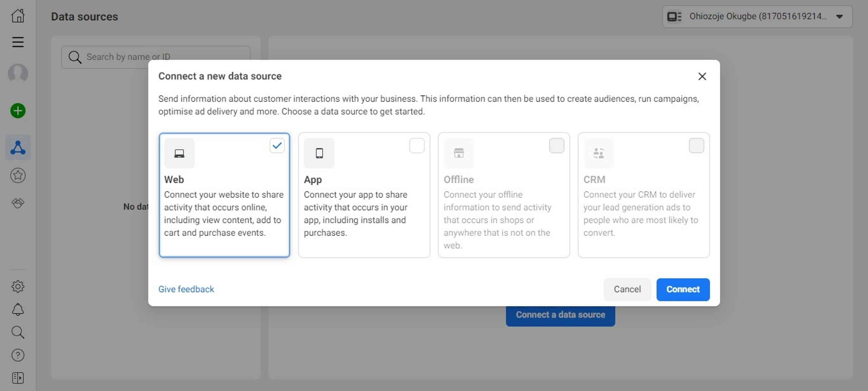
Task: Open the help question mark icon
Action: pos(18,355)
